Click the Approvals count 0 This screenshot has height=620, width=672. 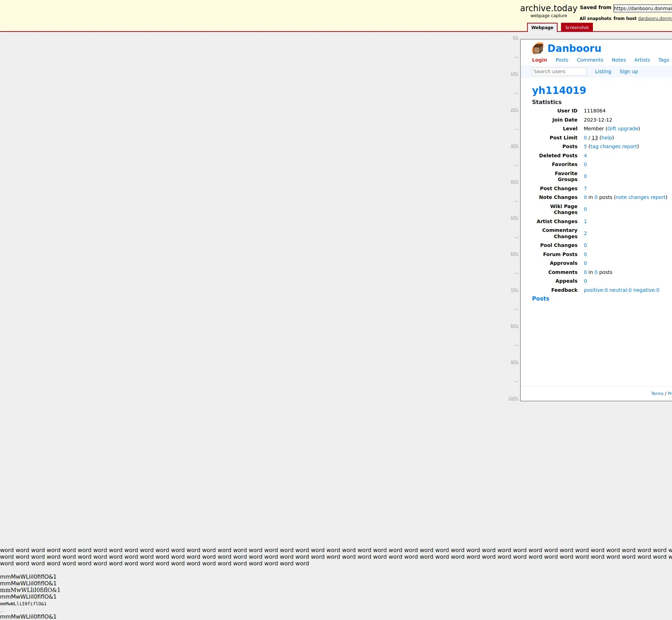coord(585,263)
